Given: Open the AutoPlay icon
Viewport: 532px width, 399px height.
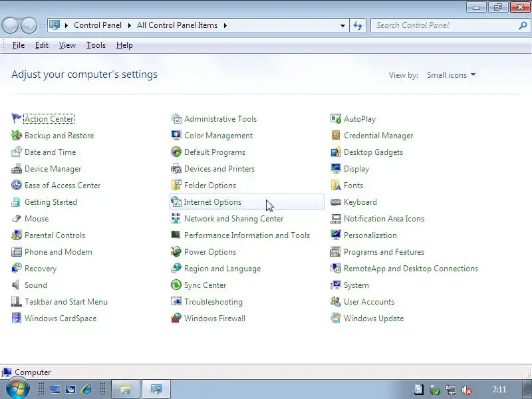Looking at the screenshot, I should click(x=336, y=118).
